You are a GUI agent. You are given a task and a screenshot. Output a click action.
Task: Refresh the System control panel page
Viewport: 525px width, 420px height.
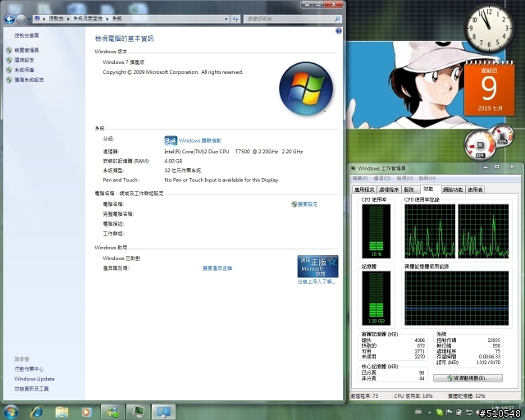click(235, 19)
